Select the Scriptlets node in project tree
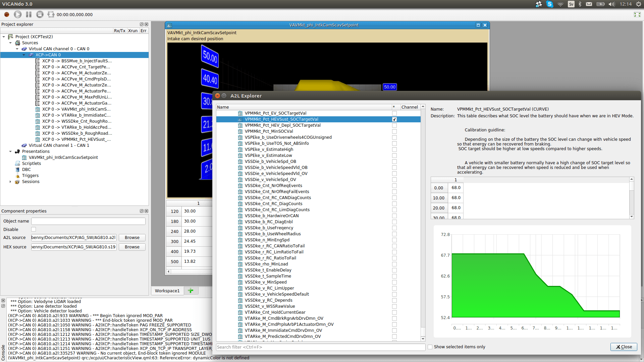This screenshot has width=644, height=362. [32, 163]
